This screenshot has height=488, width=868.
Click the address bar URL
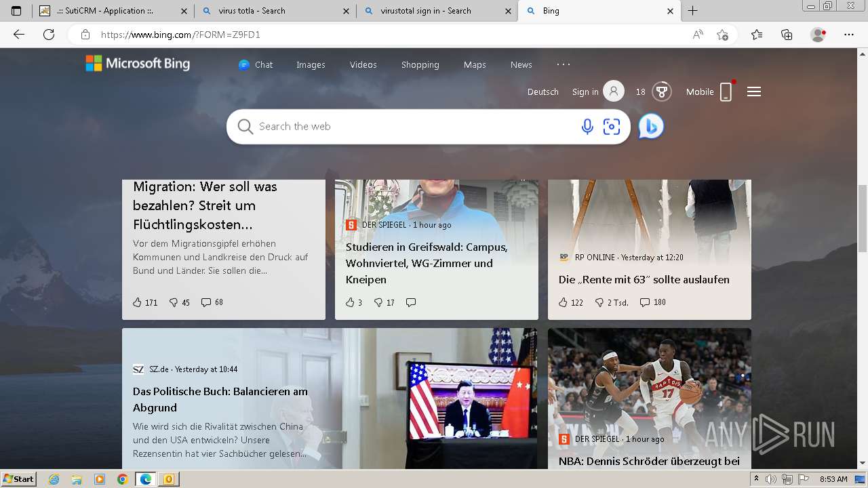180,35
